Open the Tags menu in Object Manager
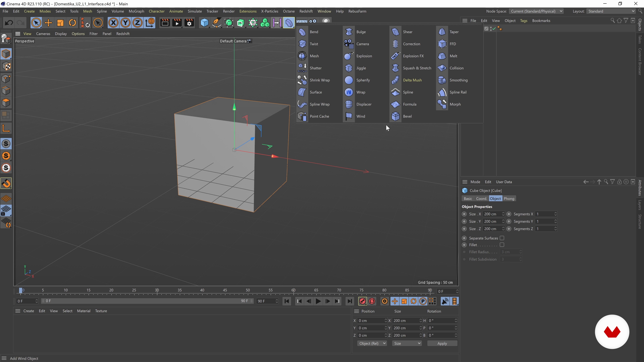Screen dimensions: 644x362 click(523, 21)
